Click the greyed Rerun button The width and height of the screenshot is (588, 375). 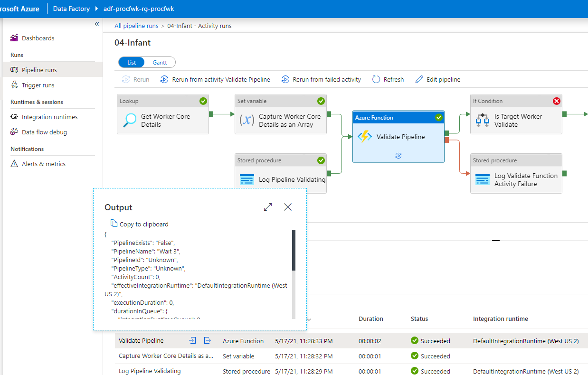[136, 79]
